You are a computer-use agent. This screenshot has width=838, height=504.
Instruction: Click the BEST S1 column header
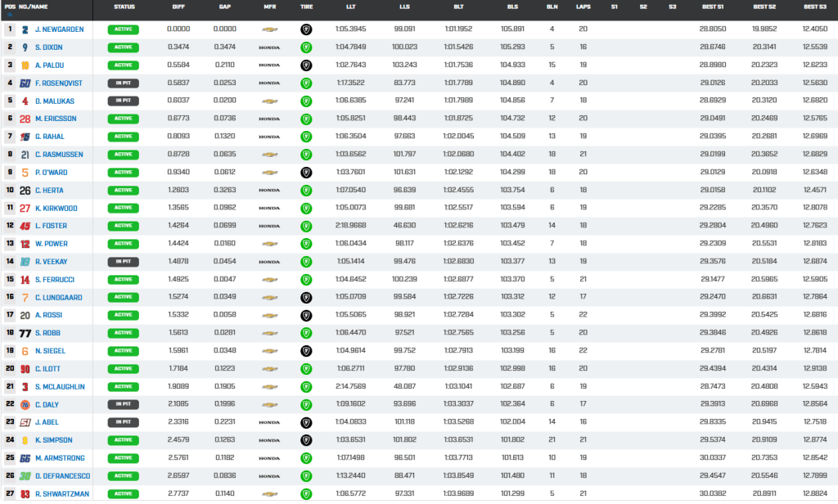[x=710, y=7]
